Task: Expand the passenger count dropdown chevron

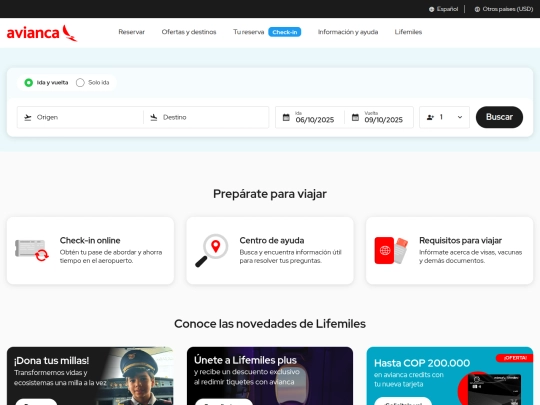Action: click(460, 117)
